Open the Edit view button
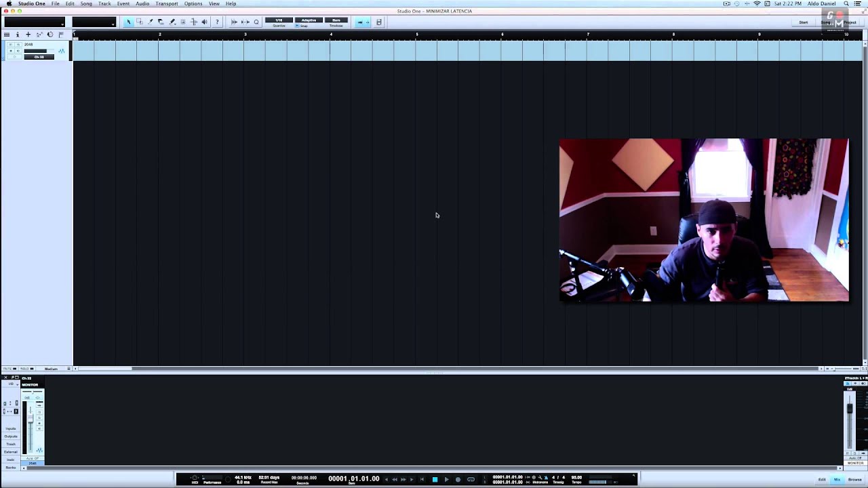 point(822,479)
